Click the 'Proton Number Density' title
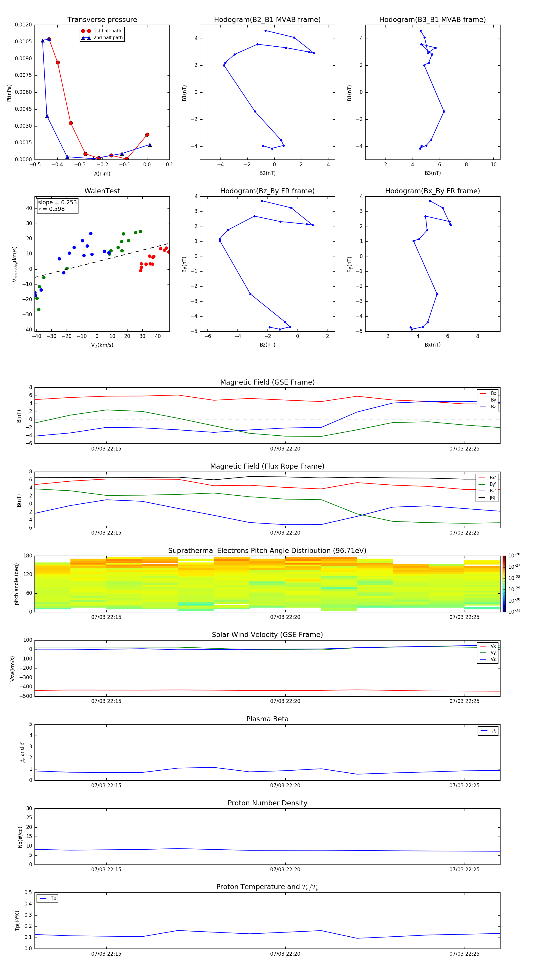535x980 pixels. [267, 803]
